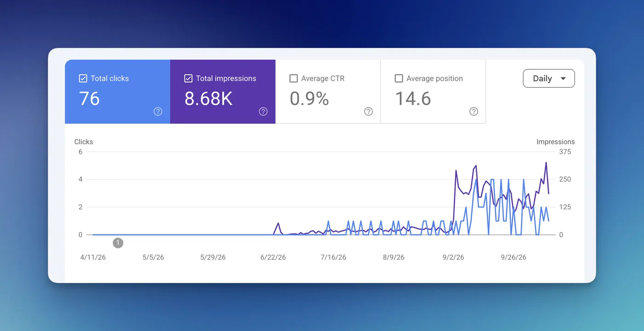Click the 6 clicks axis value

click(80, 152)
